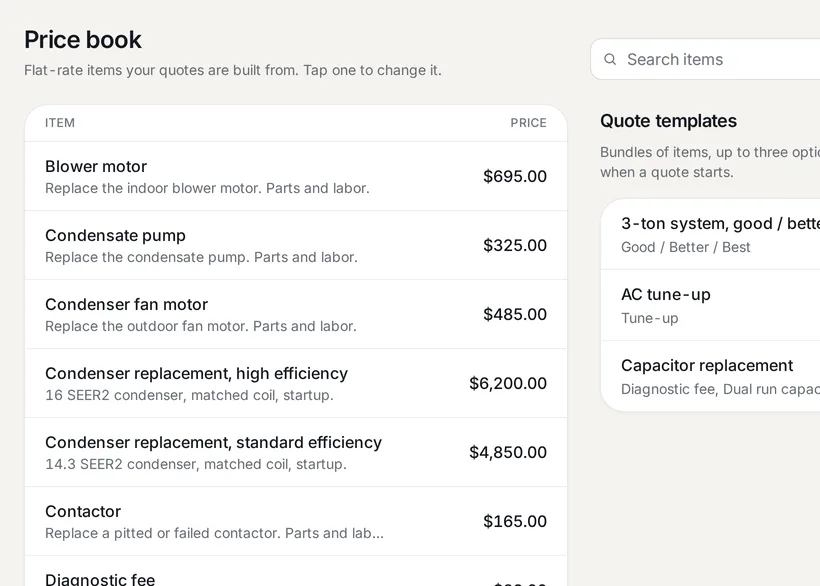This screenshot has width=820, height=586.
Task: Click '16 SEER2 condenser' description text
Action: 189,395
